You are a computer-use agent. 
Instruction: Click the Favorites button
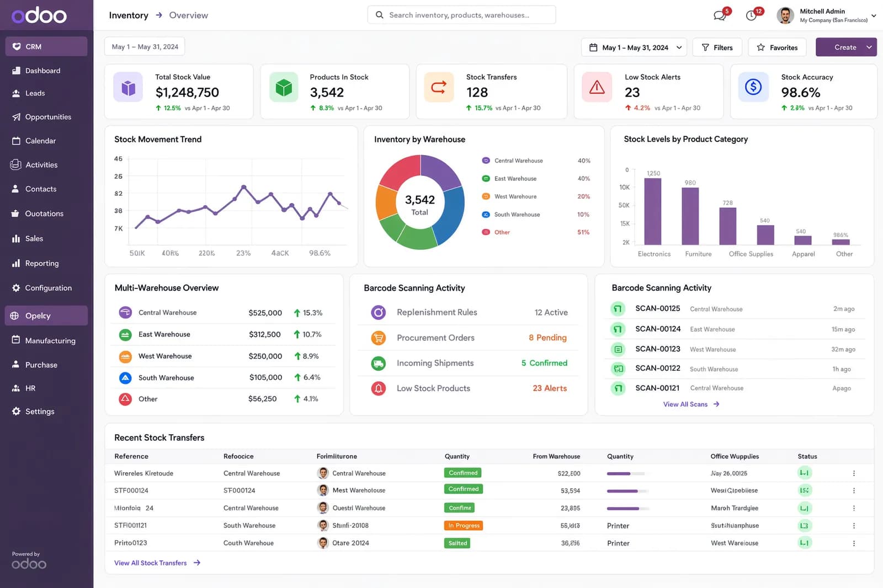[x=777, y=47]
